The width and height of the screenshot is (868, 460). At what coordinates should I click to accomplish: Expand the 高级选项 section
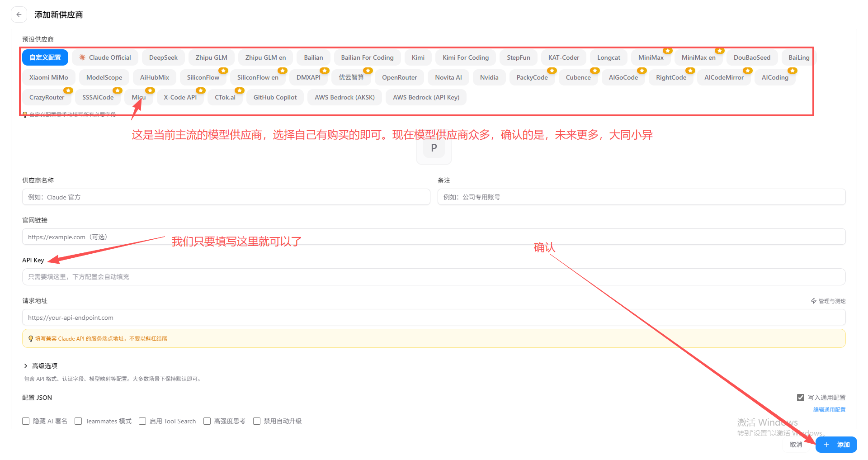(x=44, y=365)
